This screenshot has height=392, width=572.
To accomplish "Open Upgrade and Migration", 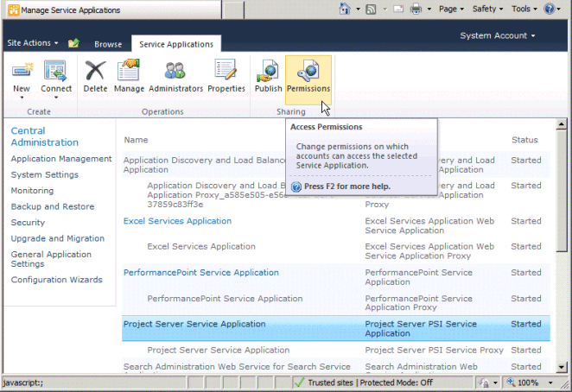I will (58, 238).
